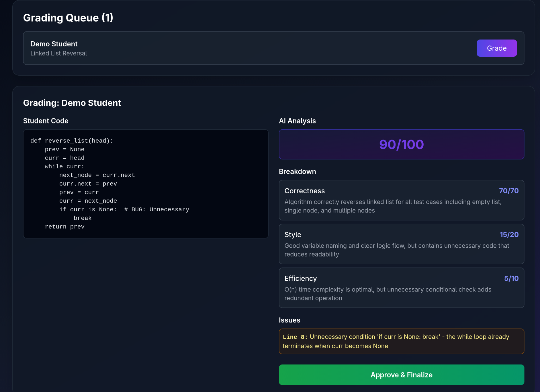
Task: Click the Style description about variable naming
Action: [397, 250]
